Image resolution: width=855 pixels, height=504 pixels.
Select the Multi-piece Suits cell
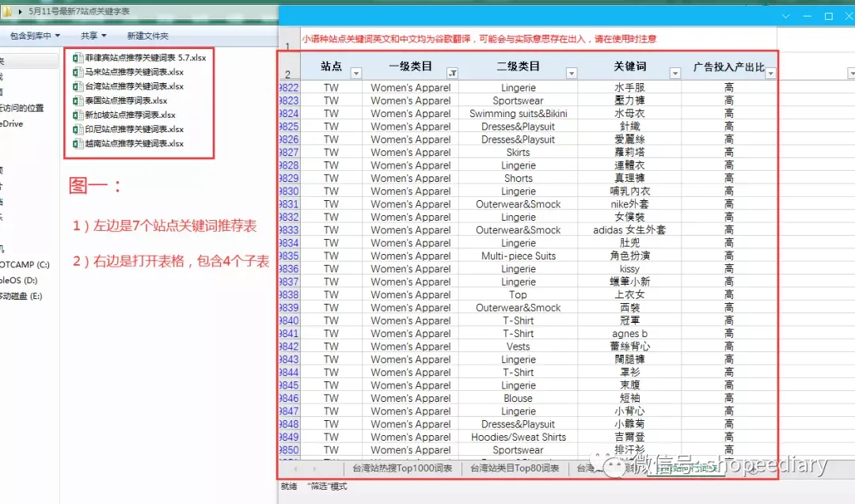tap(518, 256)
